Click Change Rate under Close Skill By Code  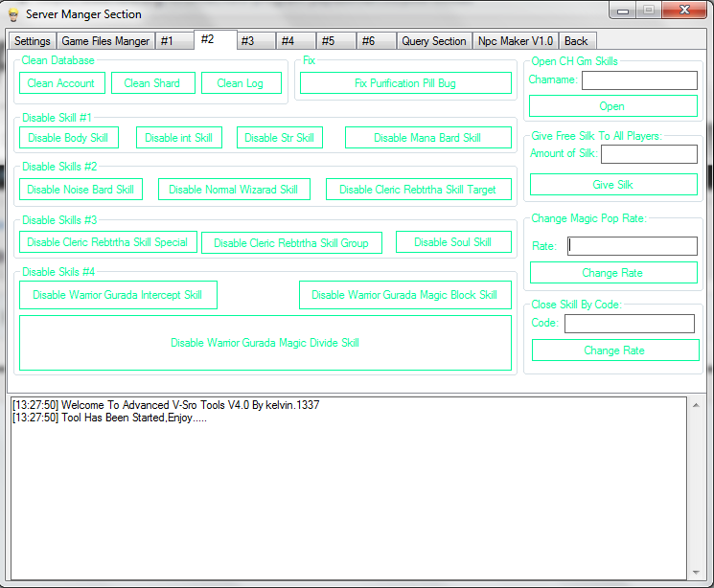(615, 350)
